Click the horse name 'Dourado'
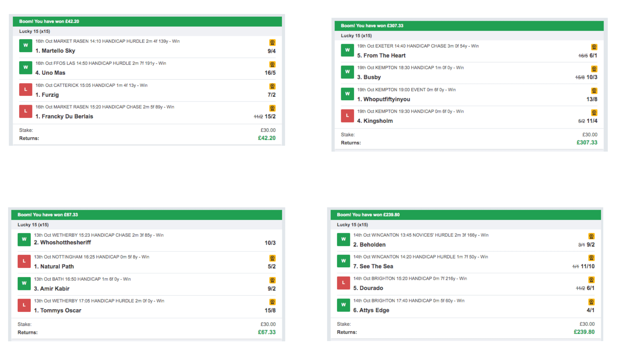 371,288
